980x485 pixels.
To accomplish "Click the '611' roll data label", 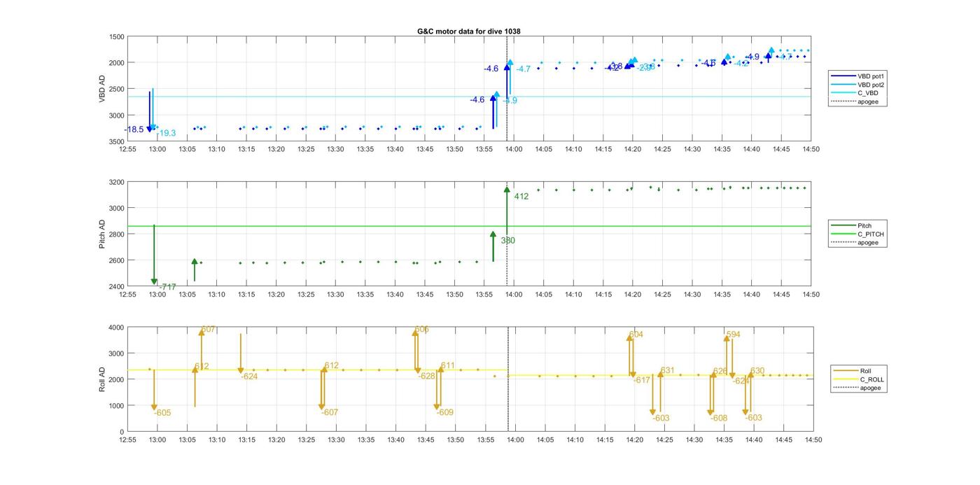I will pos(448,366).
